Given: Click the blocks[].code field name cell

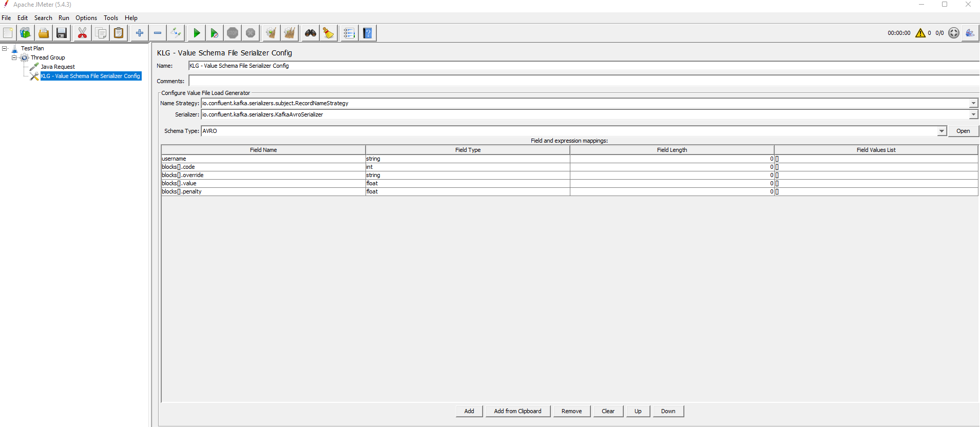Looking at the screenshot, I should click(x=263, y=167).
